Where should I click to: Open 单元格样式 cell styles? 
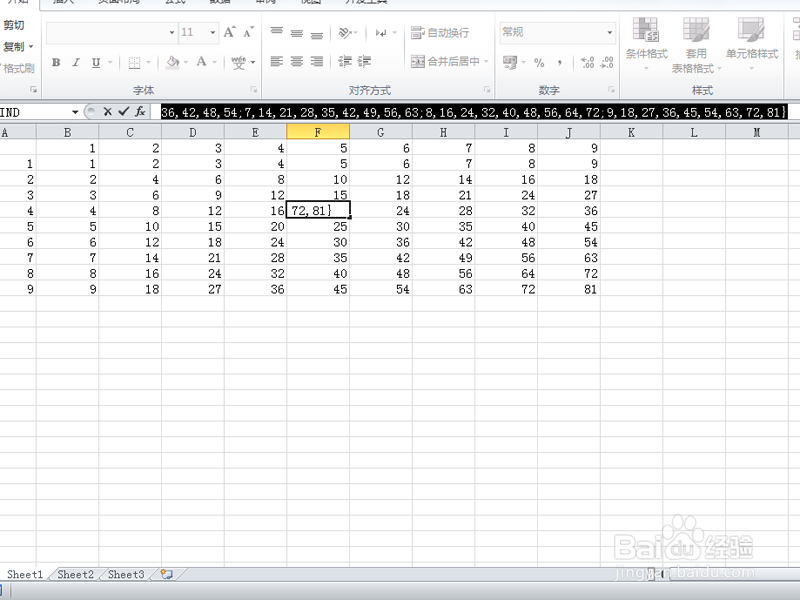tap(752, 44)
